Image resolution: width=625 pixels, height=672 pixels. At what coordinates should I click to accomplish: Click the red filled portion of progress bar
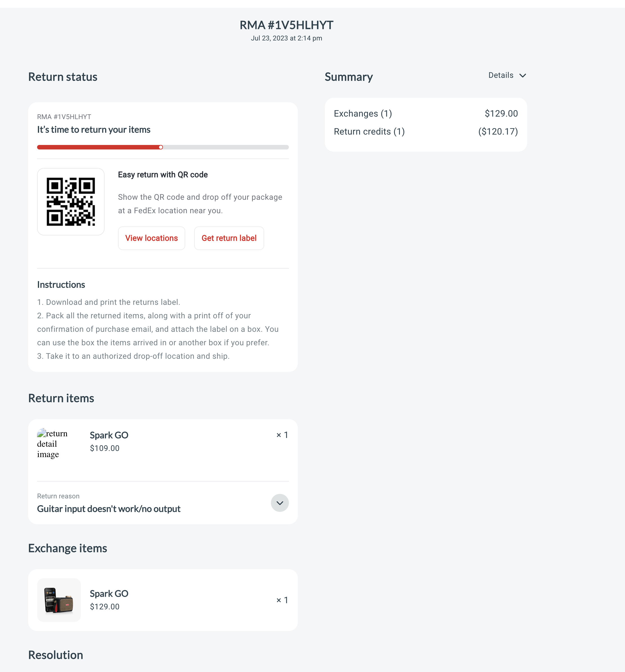98,147
